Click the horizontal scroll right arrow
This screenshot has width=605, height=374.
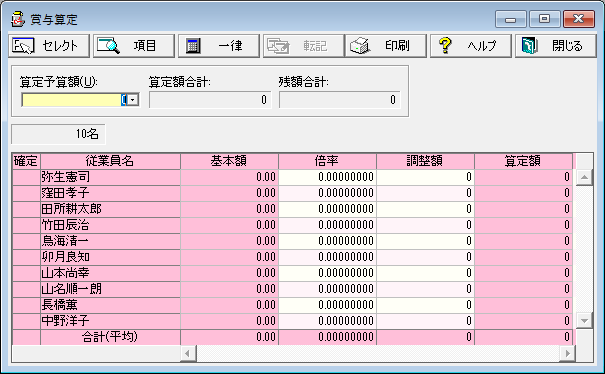[x=567, y=353]
